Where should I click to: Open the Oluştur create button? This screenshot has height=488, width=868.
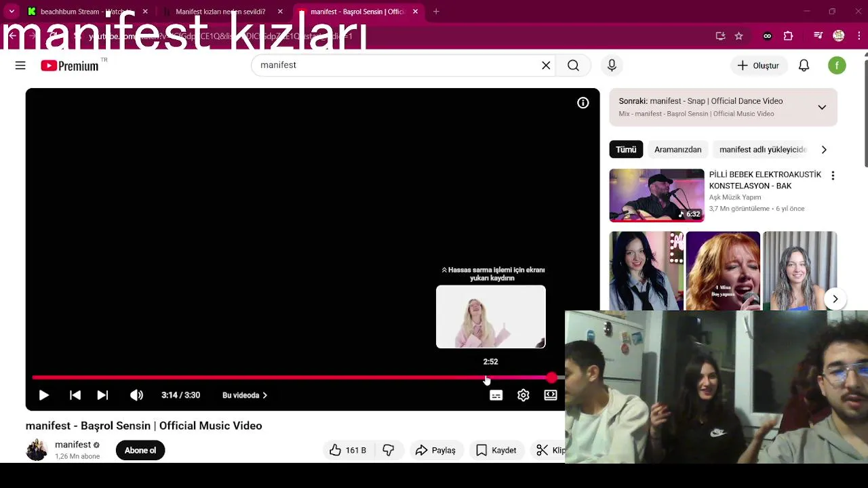click(x=758, y=65)
